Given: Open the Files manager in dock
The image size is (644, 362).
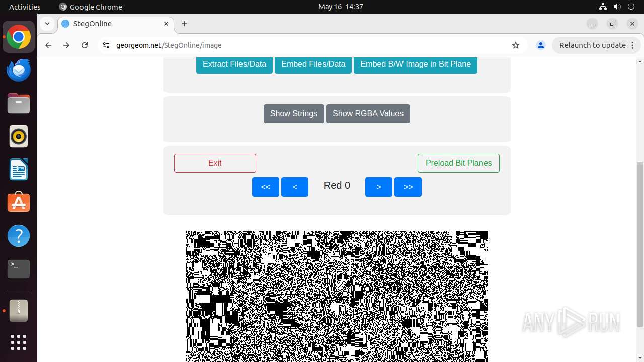Looking at the screenshot, I should (x=19, y=104).
